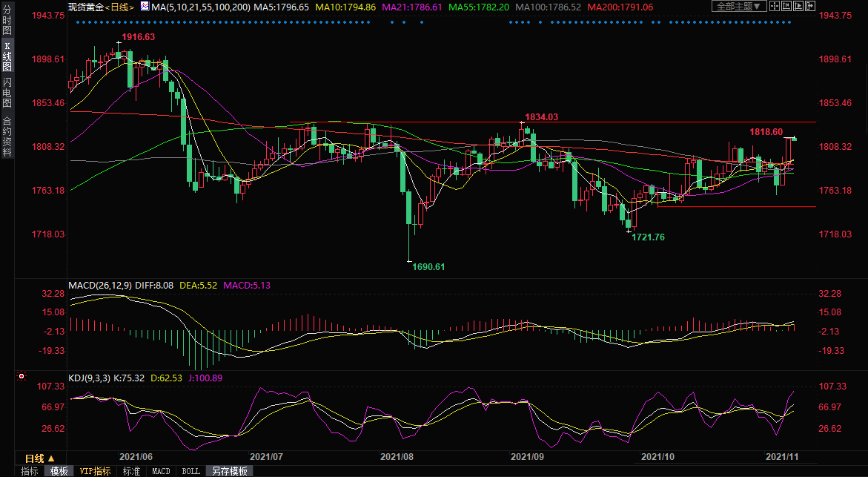Click 另存模板 to save template
This screenshot has height=477, width=868.
(x=229, y=471)
